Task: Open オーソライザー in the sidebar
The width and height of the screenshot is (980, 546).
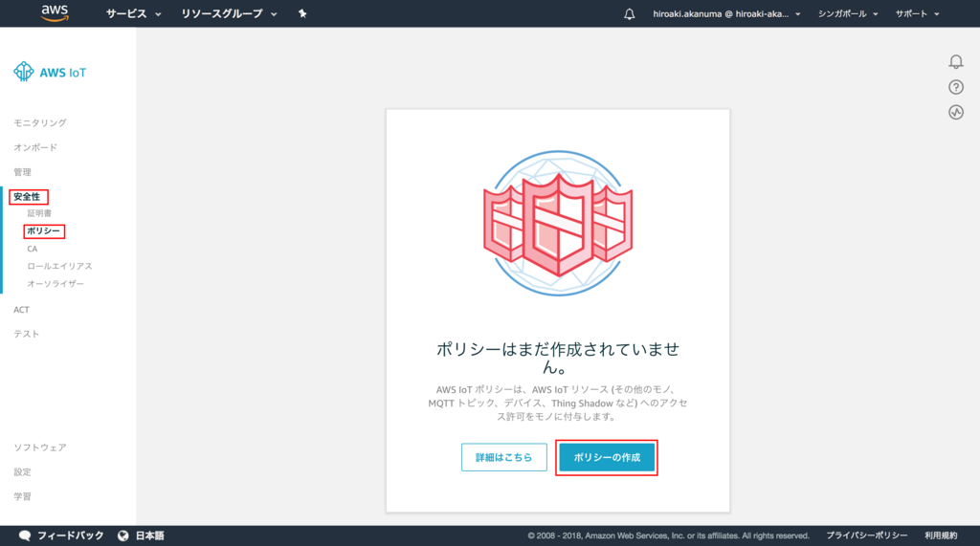Action: tap(56, 284)
